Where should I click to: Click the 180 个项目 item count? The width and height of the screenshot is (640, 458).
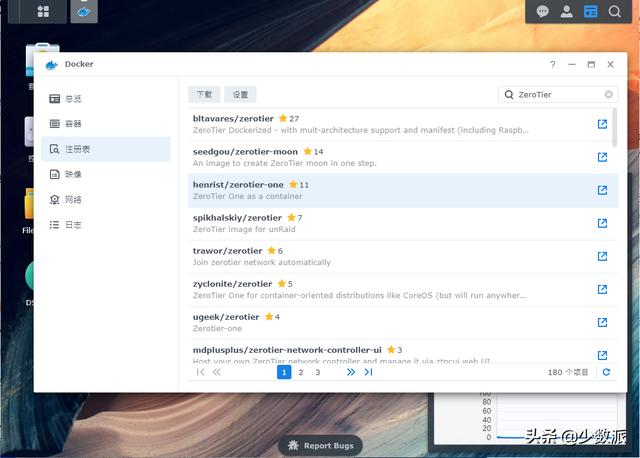click(568, 372)
